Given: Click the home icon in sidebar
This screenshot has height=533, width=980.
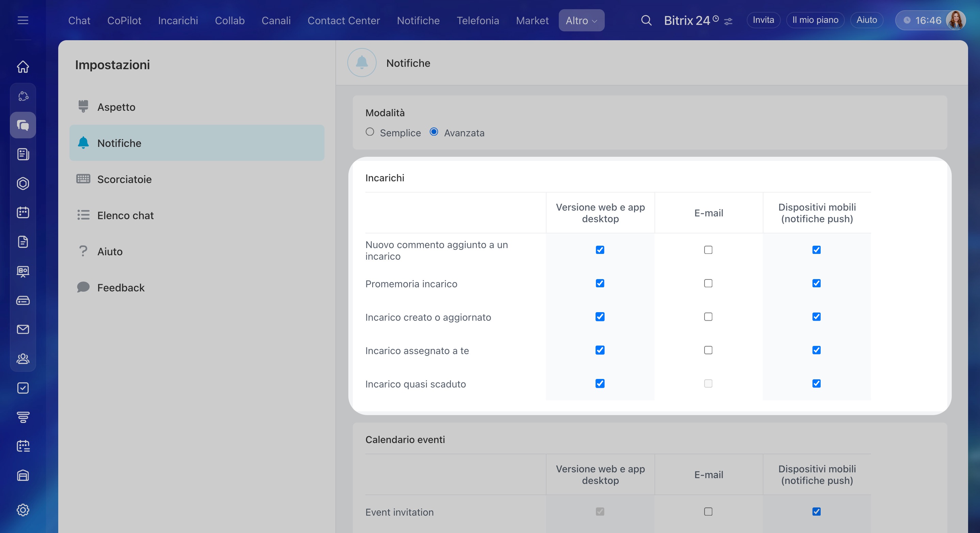Looking at the screenshot, I should pyautogui.click(x=23, y=67).
